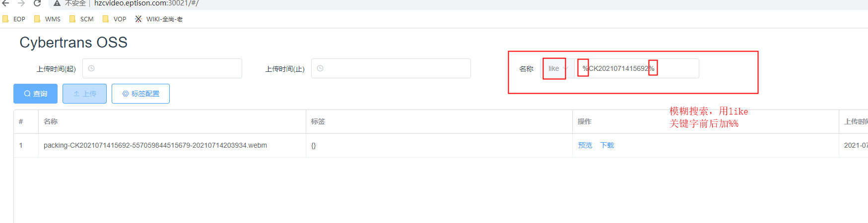Select the packing-CK2021071415692 file row

pyautogui.click(x=155, y=145)
